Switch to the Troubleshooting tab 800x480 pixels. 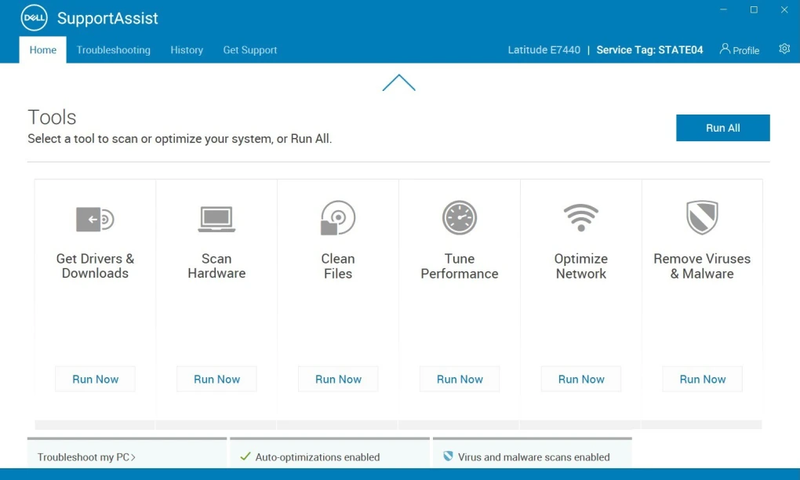[113, 50]
